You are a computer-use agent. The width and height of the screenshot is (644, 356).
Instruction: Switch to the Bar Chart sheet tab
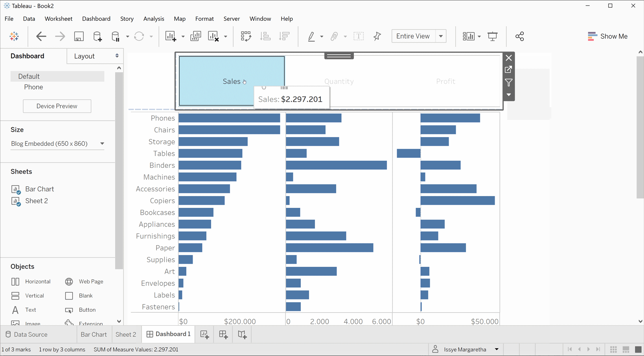(x=94, y=334)
